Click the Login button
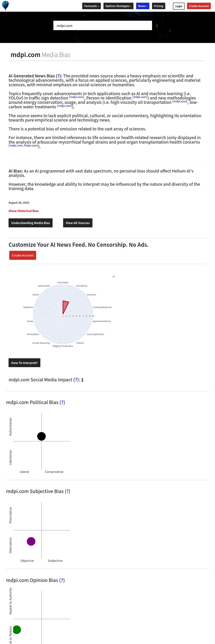 click(x=179, y=6)
